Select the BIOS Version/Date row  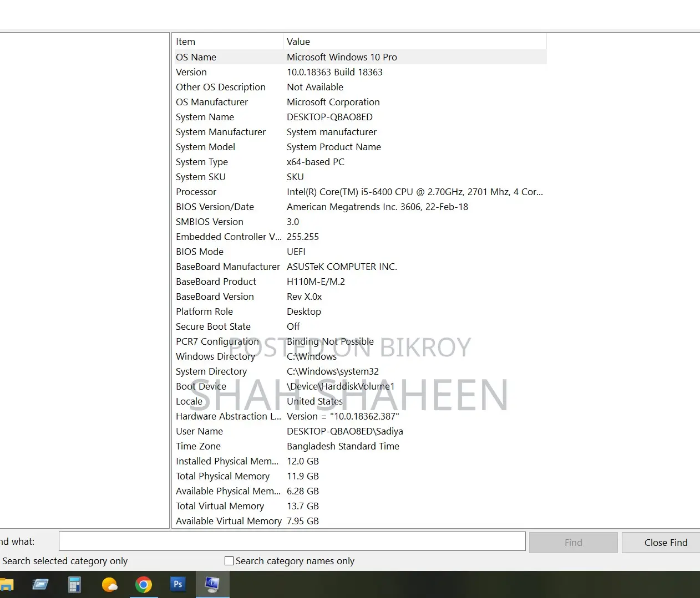tap(361, 207)
